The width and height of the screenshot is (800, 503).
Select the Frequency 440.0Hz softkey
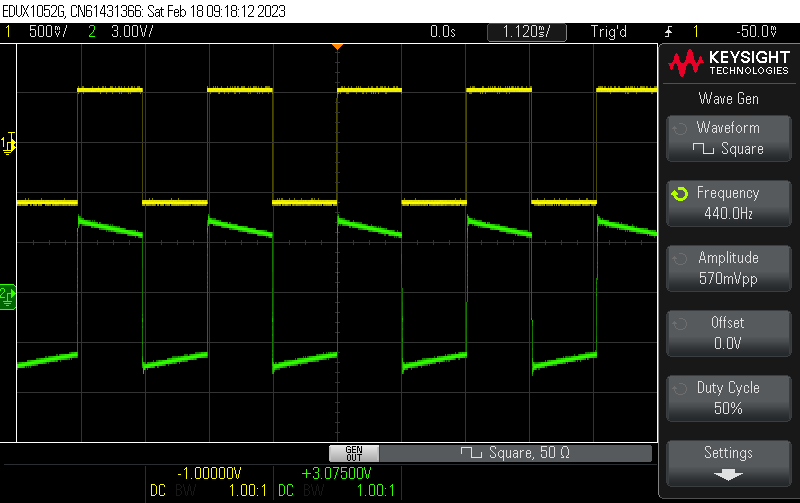coord(729,203)
